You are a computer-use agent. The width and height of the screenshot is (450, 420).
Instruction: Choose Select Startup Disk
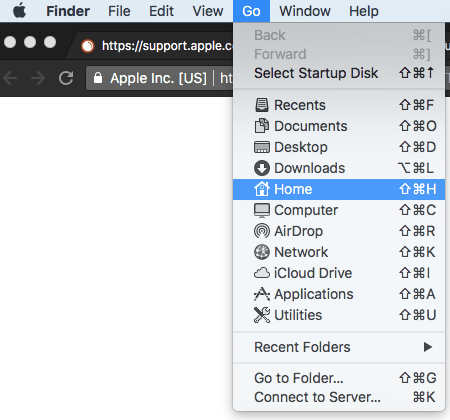339,73
